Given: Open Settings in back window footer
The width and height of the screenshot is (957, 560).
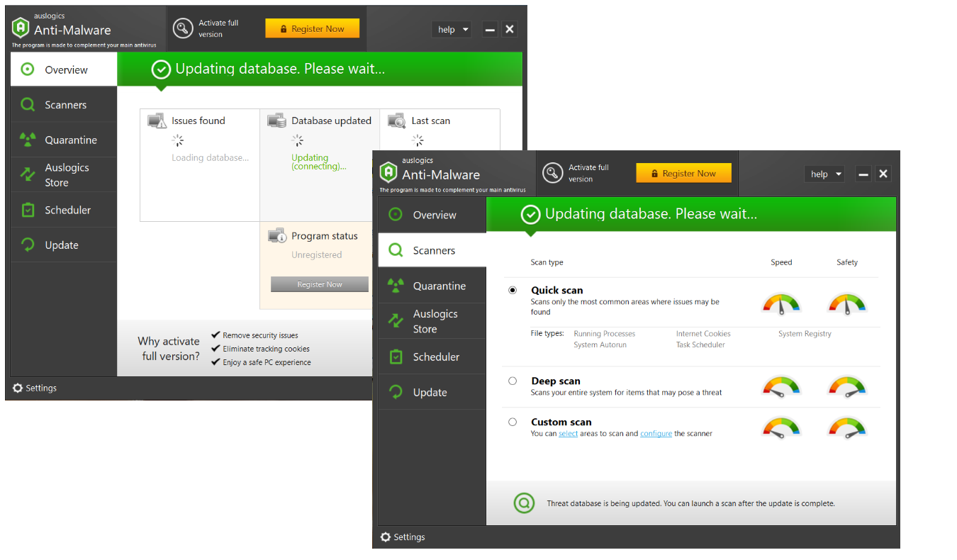Looking at the screenshot, I should coord(35,388).
